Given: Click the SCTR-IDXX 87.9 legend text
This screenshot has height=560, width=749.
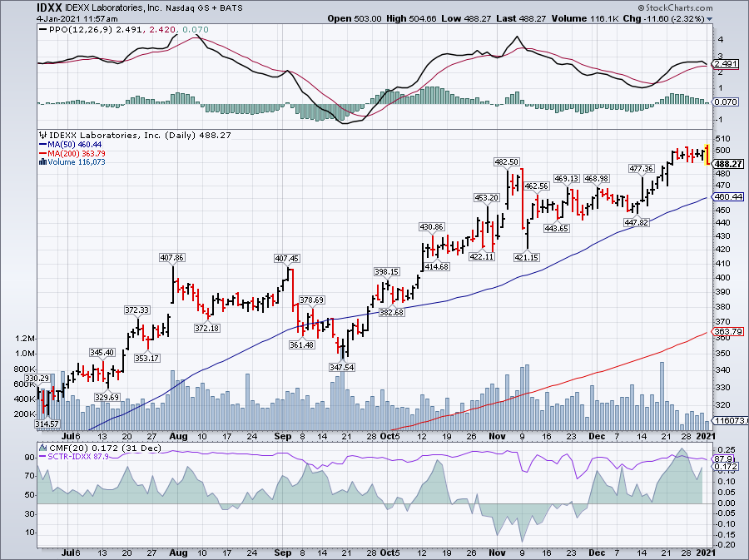Looking at the screenshot, I should (x=78, y=457).
